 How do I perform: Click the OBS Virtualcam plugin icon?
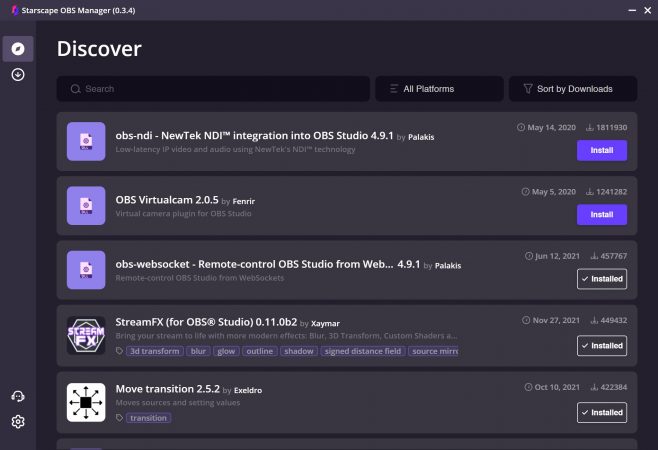click(x=87, y=205)
